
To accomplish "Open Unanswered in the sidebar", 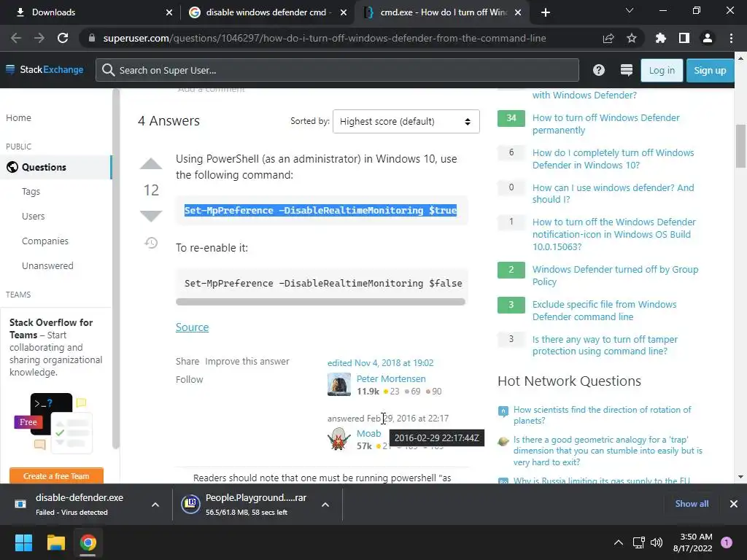I will coord(47,265).
